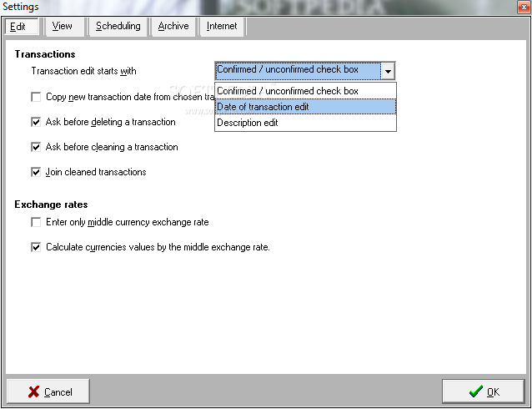Toggle 'Calculate currencies values by the middle exchange rate'
This screenshot has height=409, width=532.
pos(36,247)
